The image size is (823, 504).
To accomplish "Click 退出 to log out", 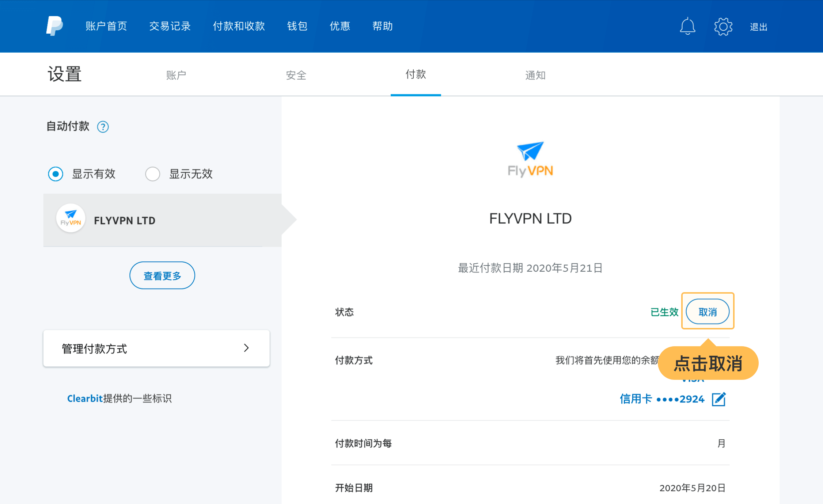I will pos(758,27).
